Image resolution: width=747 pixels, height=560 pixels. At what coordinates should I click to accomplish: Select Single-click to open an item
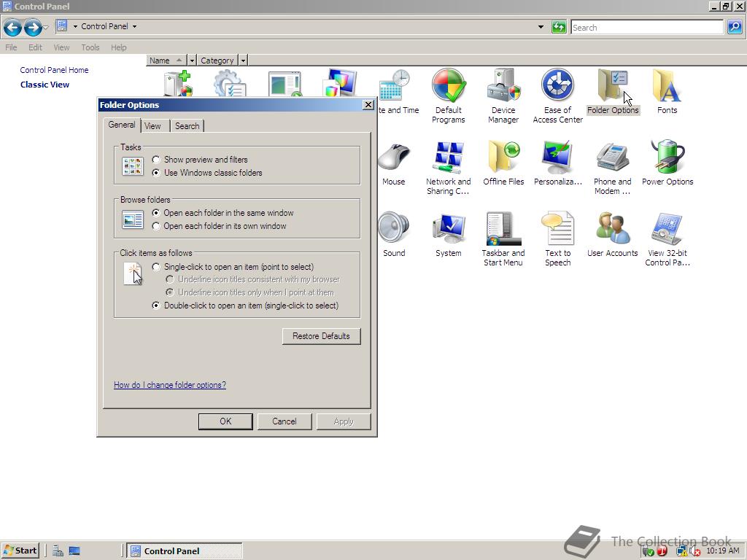[156, 267]
